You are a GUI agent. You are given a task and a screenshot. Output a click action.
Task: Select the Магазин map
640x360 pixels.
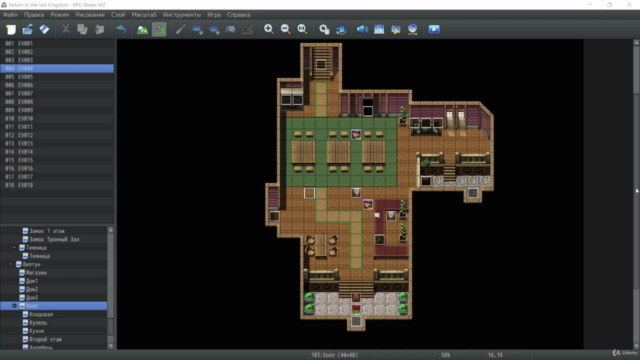click(x=36, y=273)
